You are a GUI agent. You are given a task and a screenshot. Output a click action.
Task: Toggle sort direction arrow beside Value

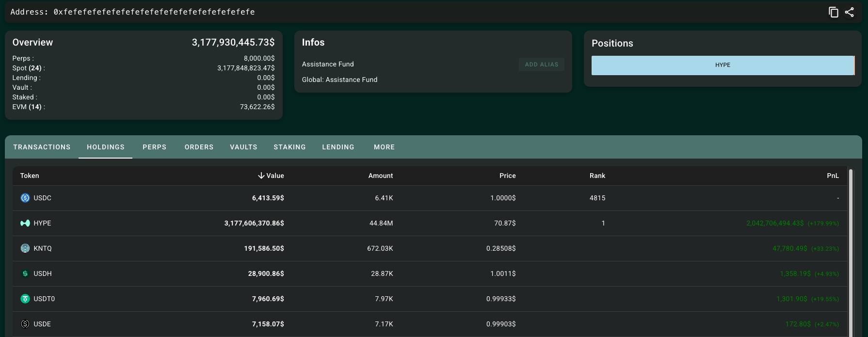pos(261,176)
